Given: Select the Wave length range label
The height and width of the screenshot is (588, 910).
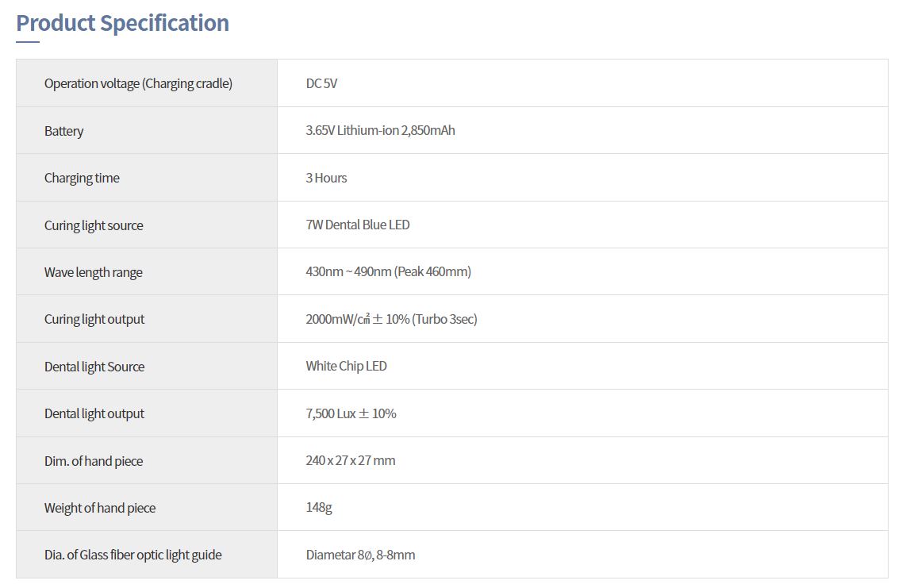Looking at the screenshot, I should click(x=93, y=273).
